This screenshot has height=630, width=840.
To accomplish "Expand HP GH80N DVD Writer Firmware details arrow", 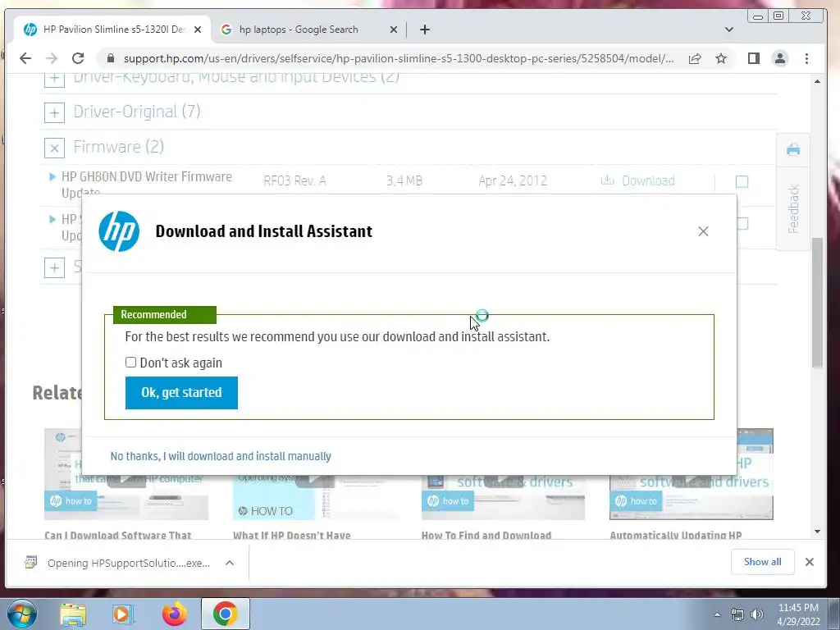I will click(x=52, y=177).
